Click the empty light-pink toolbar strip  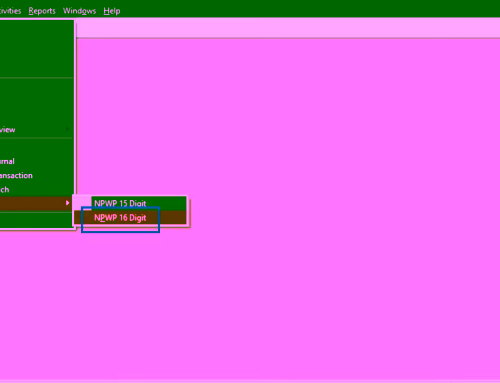click(x=288, y=28)
